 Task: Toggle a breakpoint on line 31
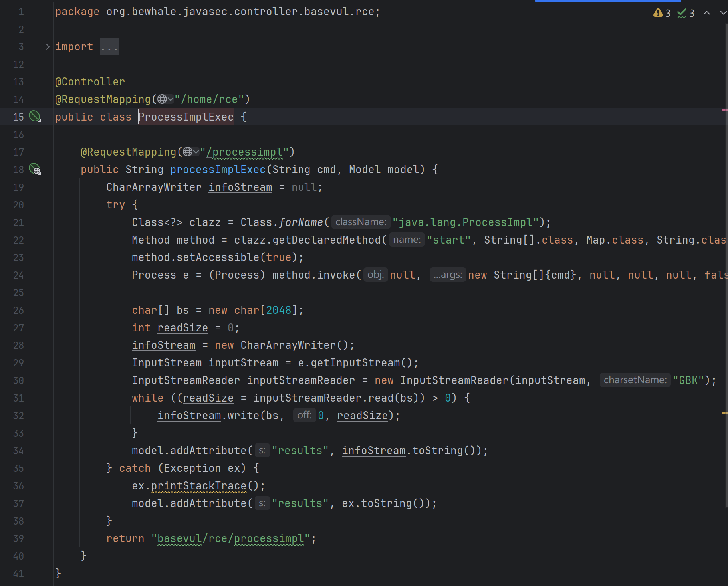coord(18,398)
